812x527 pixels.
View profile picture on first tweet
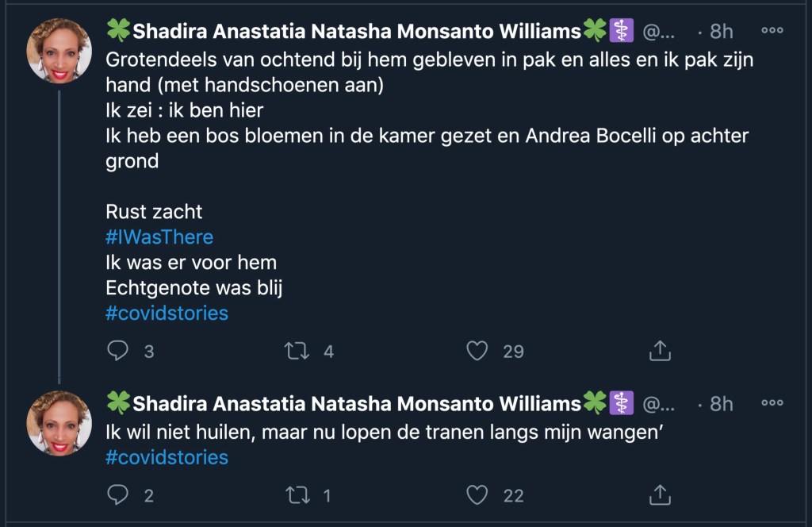click(59, 50)
